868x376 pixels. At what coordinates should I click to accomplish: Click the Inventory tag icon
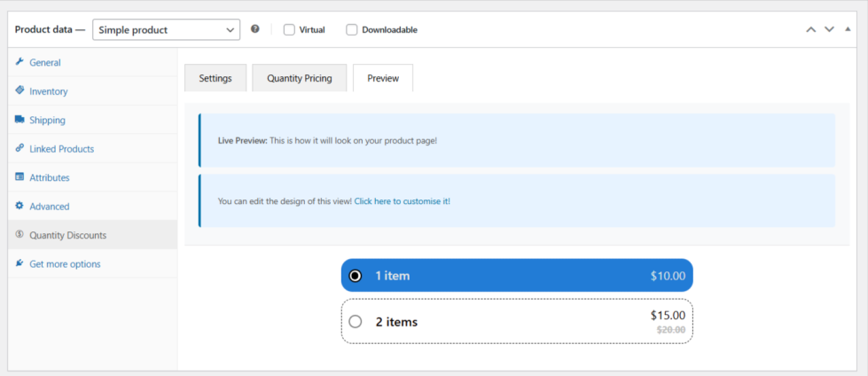click(x=20, y=90)
